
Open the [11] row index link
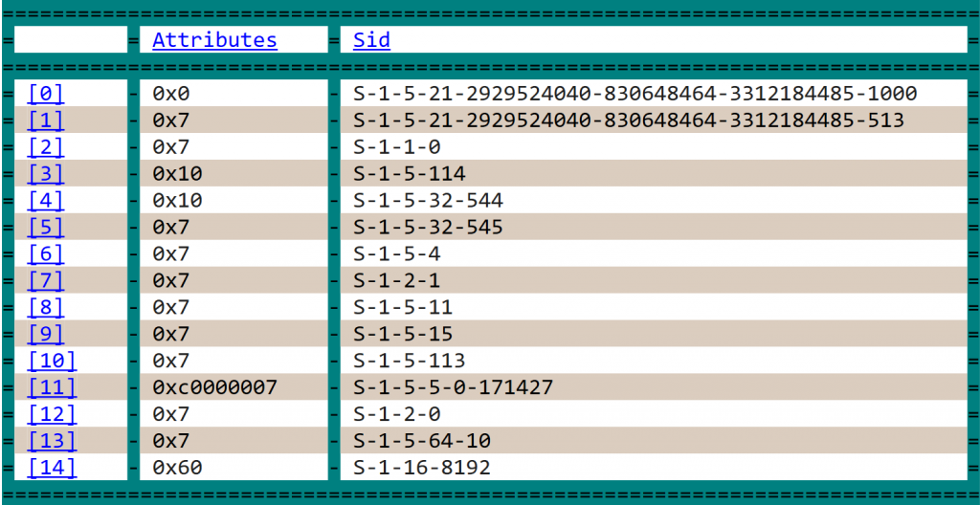pos(52,388)
